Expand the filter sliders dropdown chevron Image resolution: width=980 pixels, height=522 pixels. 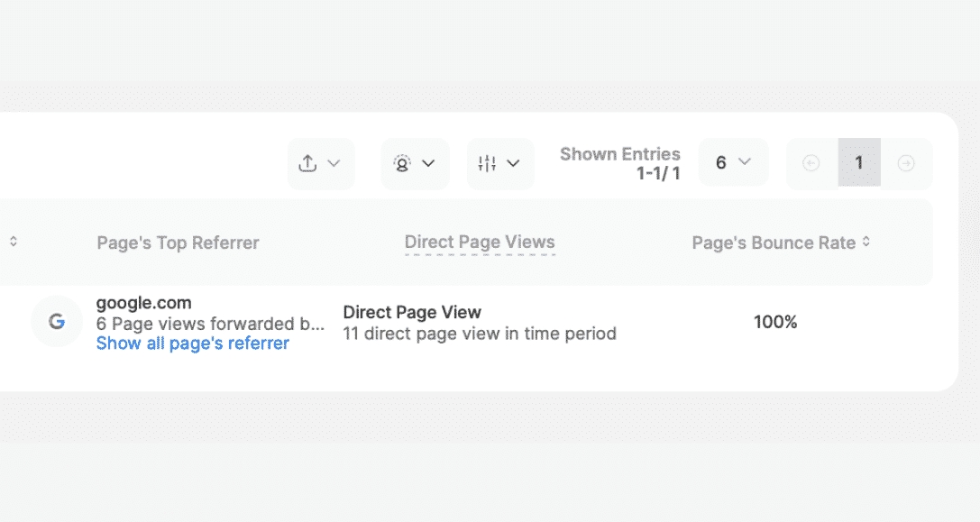click(513, 163)
